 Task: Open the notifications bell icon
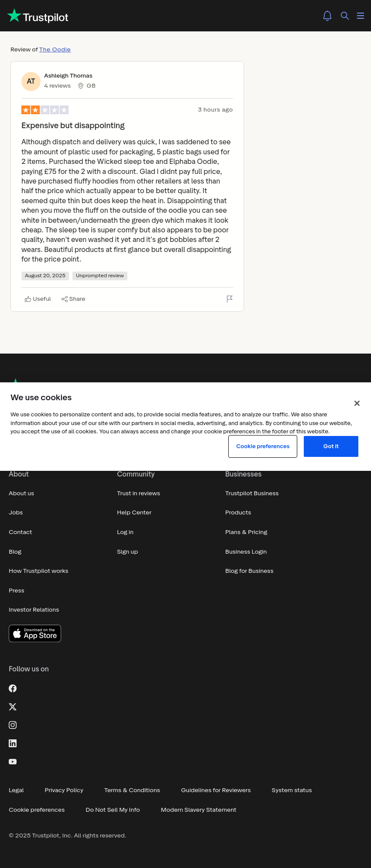pyautogui.click(x=327, y=16)
